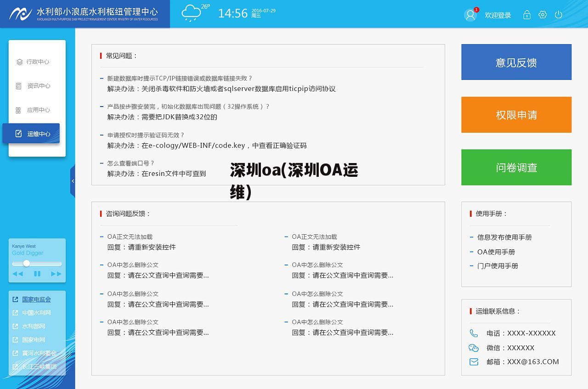Open 信息发布使用手册 manual

[x=504, y=237]
